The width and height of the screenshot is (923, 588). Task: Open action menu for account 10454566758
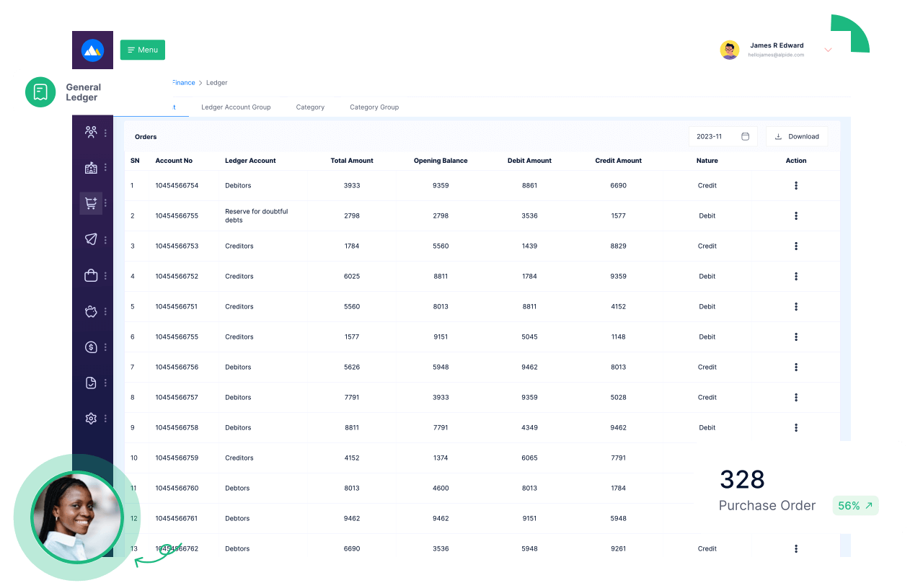coord(796,427)
